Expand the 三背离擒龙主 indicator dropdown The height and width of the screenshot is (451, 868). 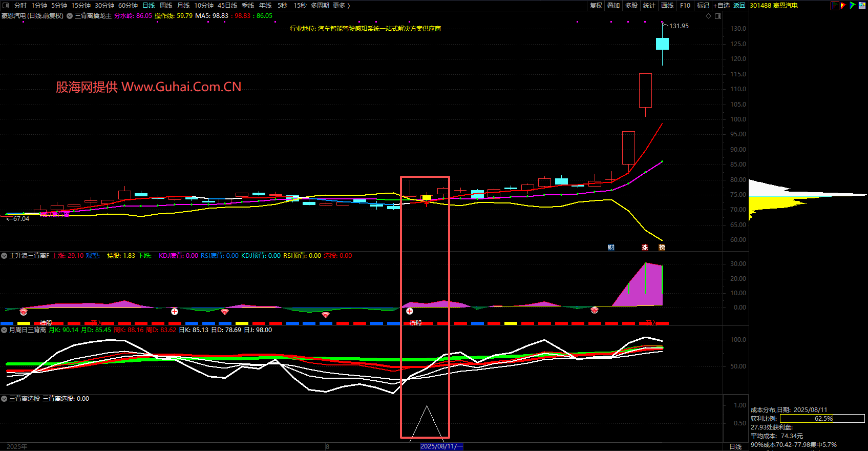tap(71, 16)
